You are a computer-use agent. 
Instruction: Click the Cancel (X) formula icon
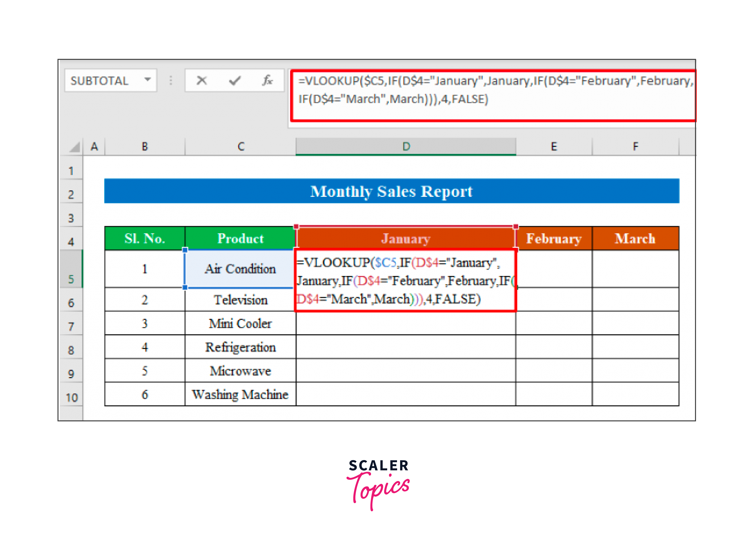pyautogui.click(x=201, y=81)
